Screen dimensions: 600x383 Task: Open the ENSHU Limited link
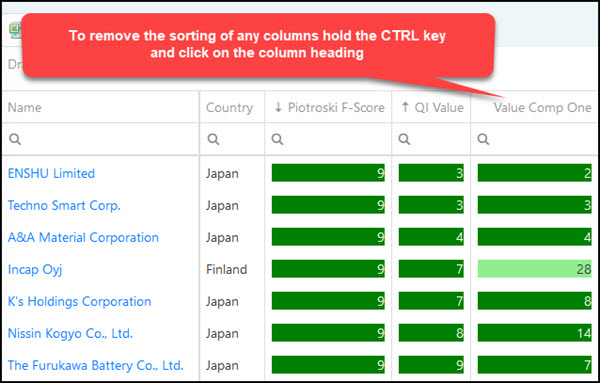(51, 173)
